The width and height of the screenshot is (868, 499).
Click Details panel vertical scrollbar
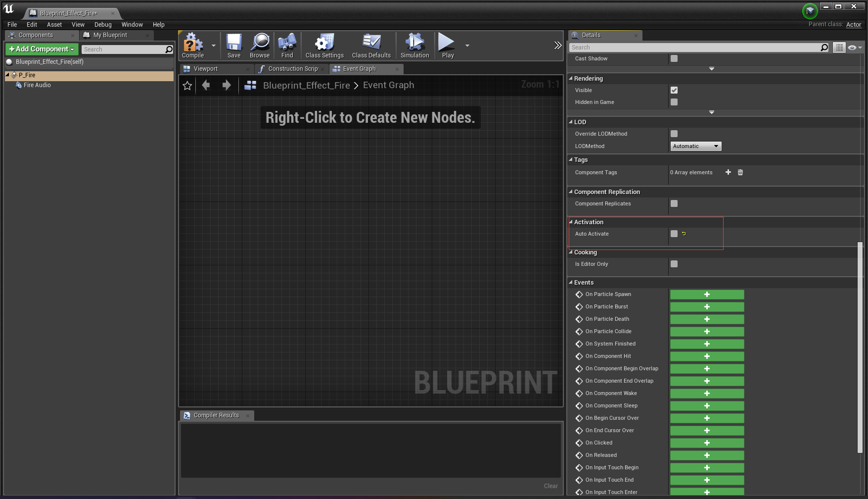[x=860, y=347]
